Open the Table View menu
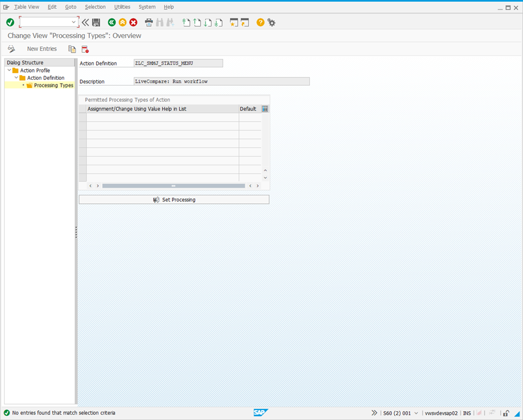The height and width of the screenshot is (420, 523). (27, 7)
